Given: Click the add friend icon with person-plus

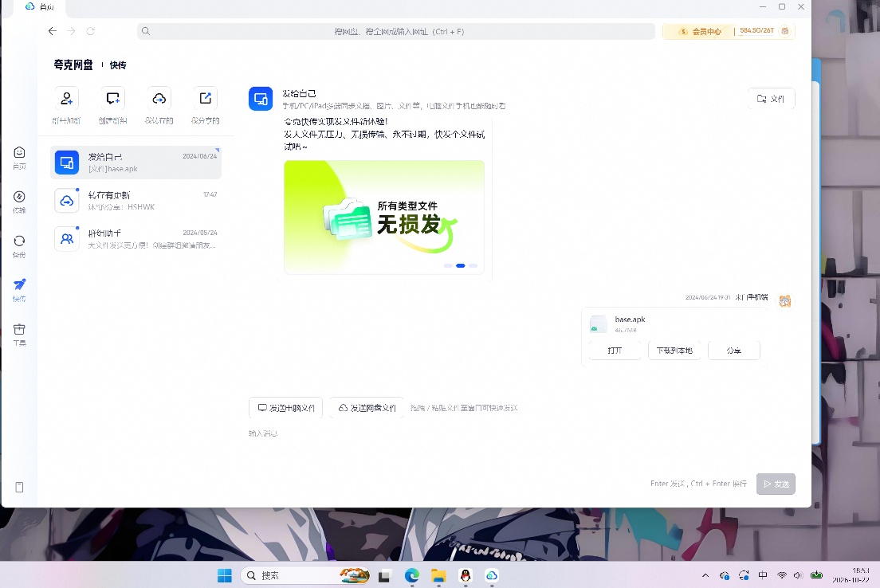Looking at the screenshot, I should [x=66, y=99].
